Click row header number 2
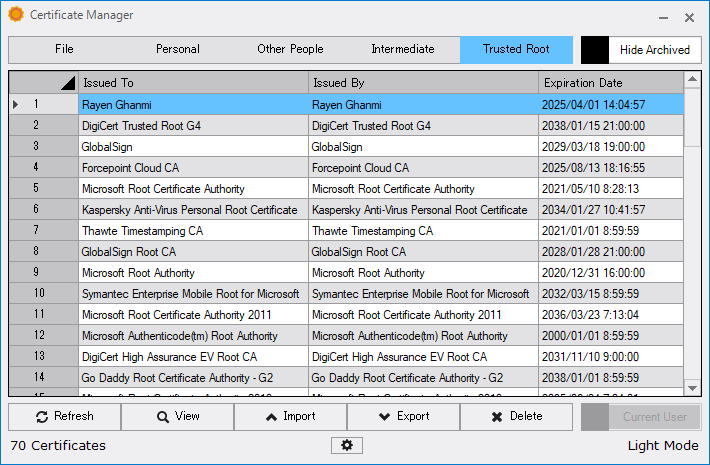The width and height of the screenshot is (710, 465). (43, 125)
